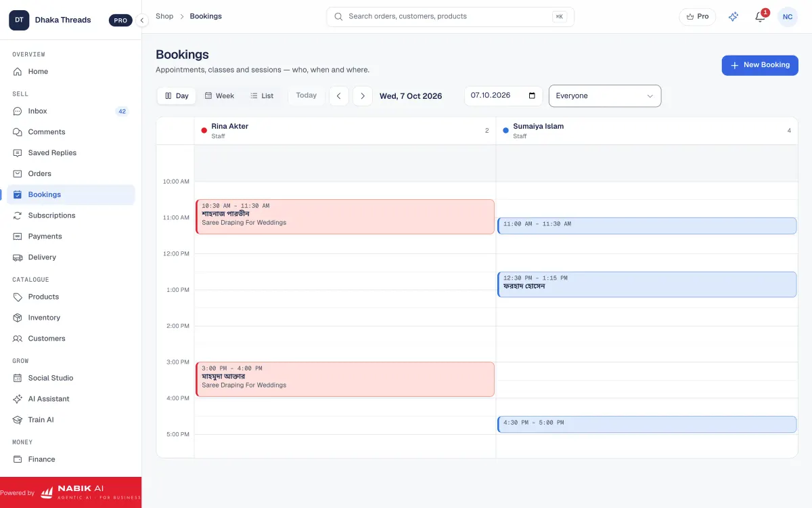This screenshot has width=812, height=508.
Task: Click the Pro crown button in top bar
Action: tap(698, 17)
